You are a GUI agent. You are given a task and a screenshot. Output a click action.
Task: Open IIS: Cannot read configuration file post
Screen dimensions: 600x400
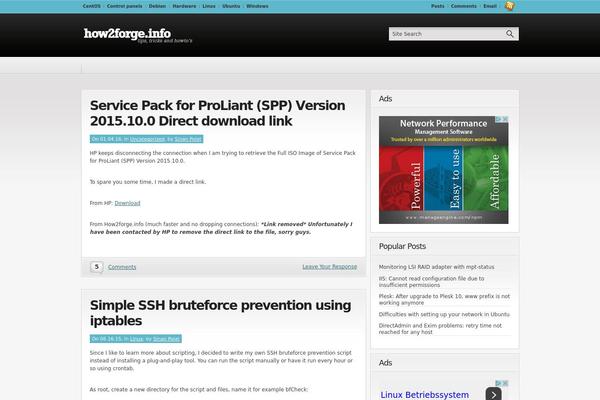coord(431,282)
